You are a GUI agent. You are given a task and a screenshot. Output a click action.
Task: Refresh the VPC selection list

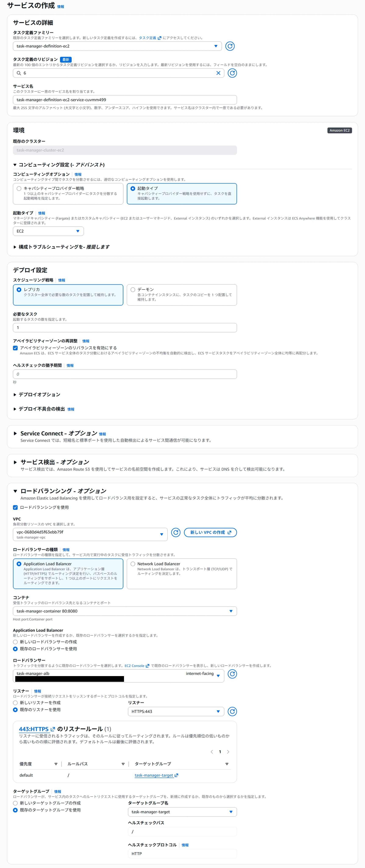(x=176, y=533)
